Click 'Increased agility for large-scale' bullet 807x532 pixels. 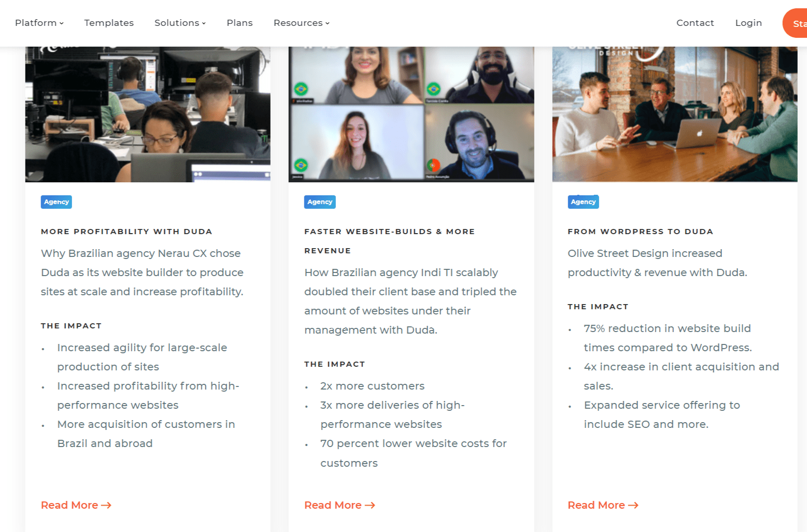pyautogui.click(x=142, y=357)
